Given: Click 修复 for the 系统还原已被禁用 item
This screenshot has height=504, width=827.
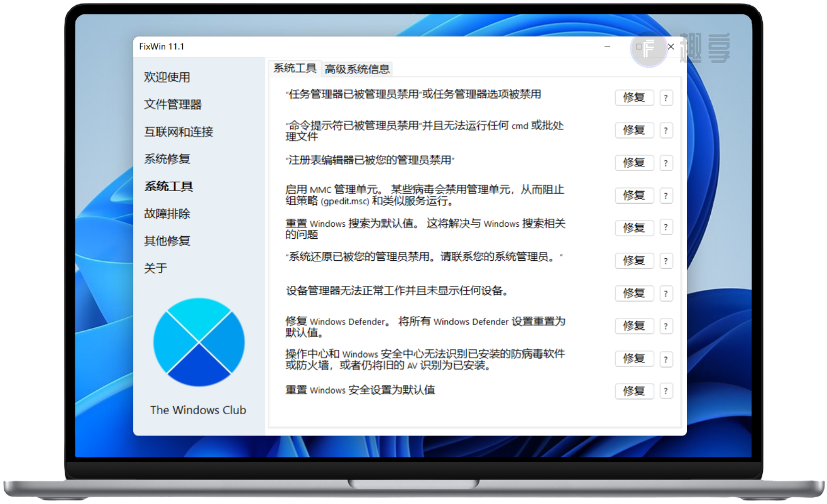Looking at the screenshot, I should coord(634,260).
